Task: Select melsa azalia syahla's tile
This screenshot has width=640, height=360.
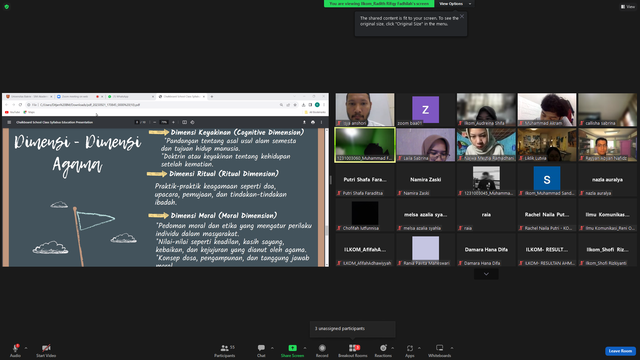Action: click(425, 215)
